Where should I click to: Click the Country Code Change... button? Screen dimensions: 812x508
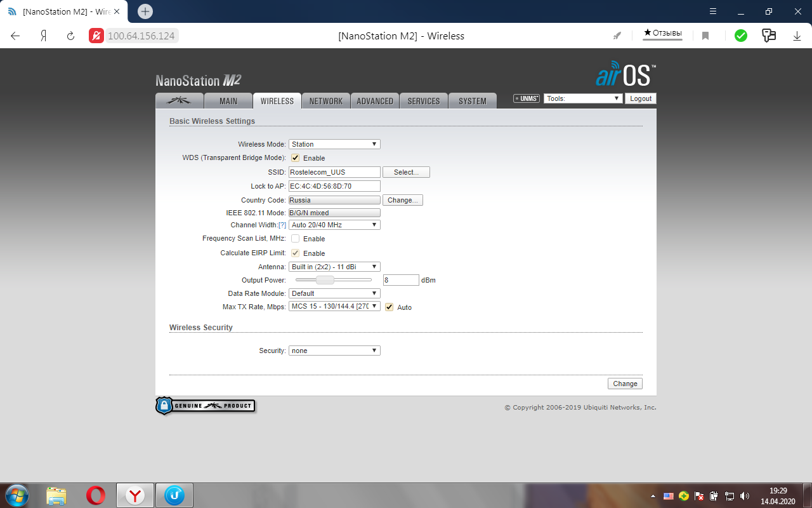coord(403,200)
